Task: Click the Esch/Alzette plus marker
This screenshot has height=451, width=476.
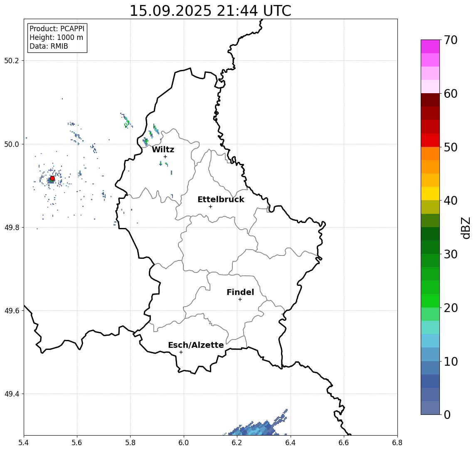Action: [x=181, y=352]
